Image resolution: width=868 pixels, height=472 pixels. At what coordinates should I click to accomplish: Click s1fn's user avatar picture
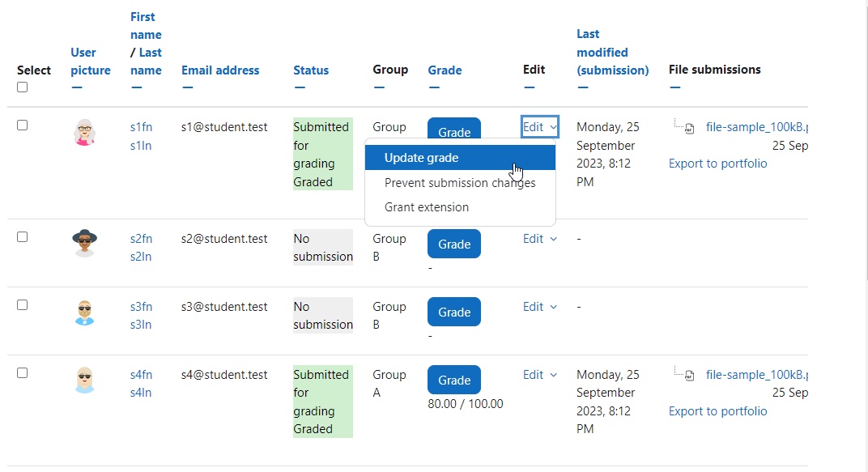coord(85,132)
